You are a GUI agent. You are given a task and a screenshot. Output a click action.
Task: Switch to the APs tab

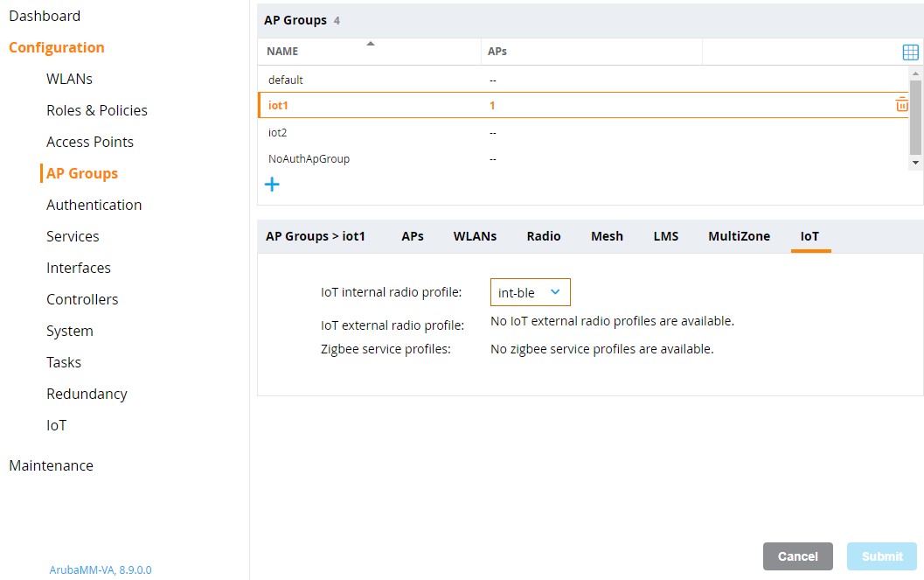click(x=412, y=235)
